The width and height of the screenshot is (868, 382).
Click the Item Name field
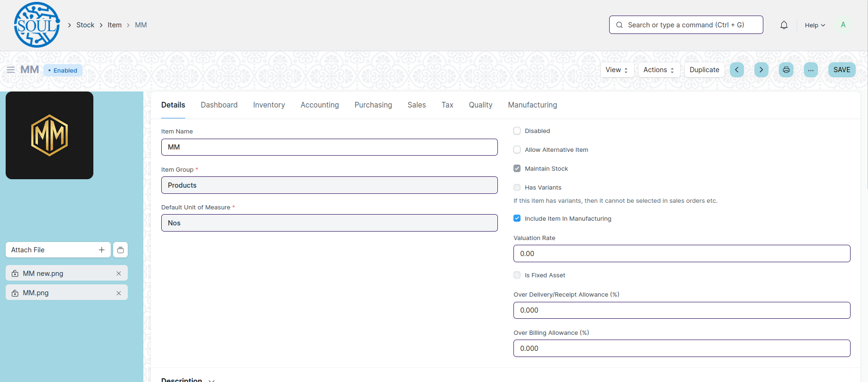[x=329, y=147]
